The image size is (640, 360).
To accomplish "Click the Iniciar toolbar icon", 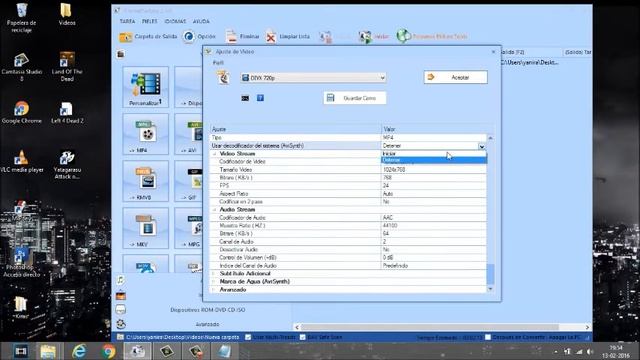I will point(365,37).
